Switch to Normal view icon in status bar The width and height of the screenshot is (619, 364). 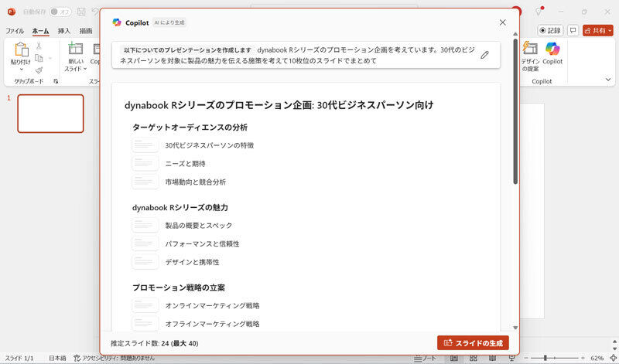[x=454, y=358]
